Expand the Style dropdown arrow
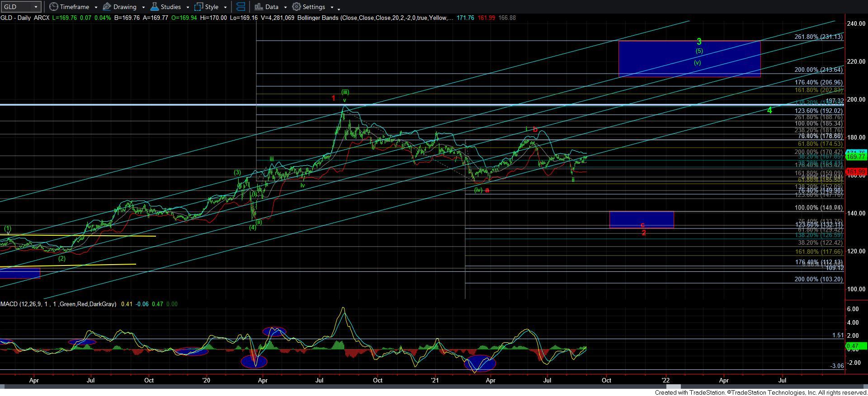Viewport: 868px width, 396px height. [225, 7]
